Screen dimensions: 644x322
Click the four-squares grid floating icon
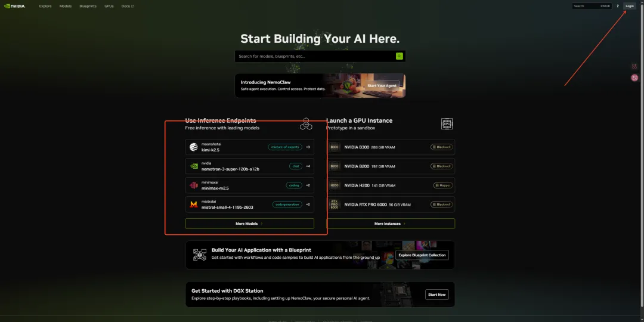pos(634,66)
